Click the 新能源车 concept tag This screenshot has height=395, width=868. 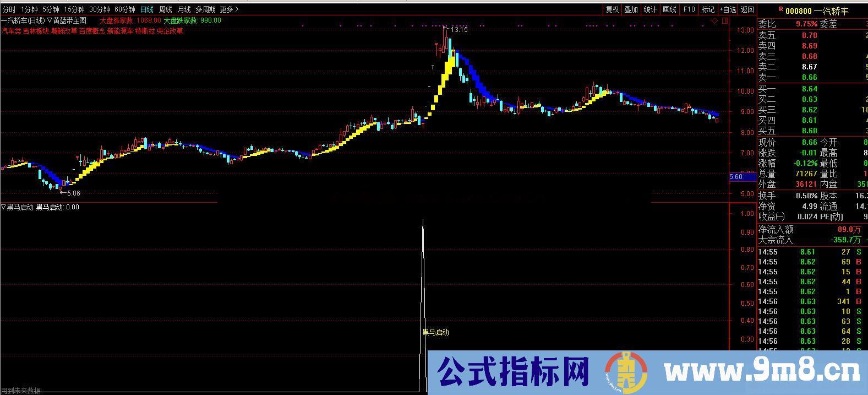pyautogui.click(x=120, y=31)
